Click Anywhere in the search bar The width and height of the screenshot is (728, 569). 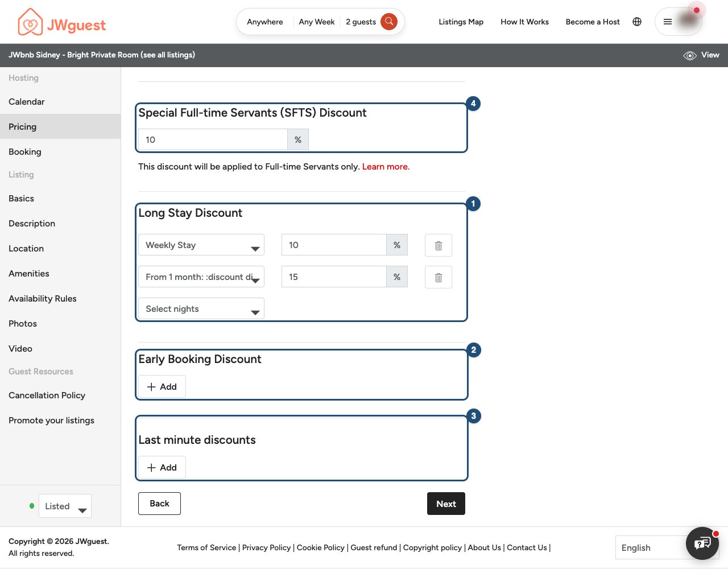click(x=265, y=22)
